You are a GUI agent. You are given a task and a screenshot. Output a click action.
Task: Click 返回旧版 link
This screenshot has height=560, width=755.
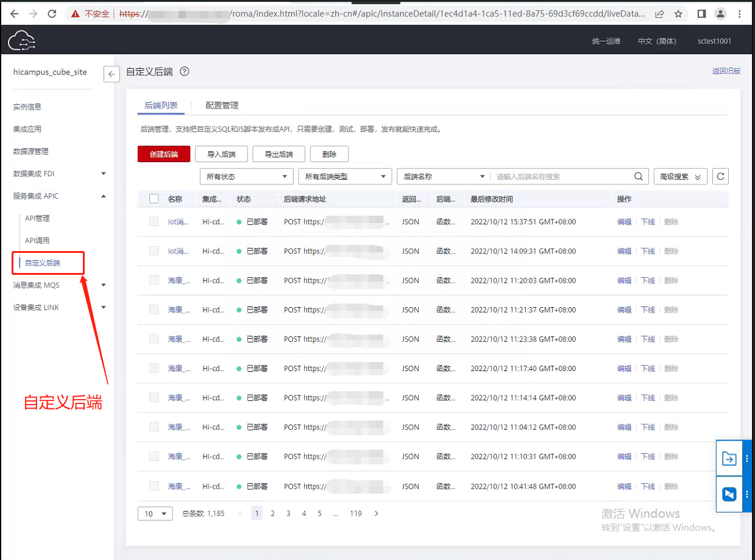(726, 71)
